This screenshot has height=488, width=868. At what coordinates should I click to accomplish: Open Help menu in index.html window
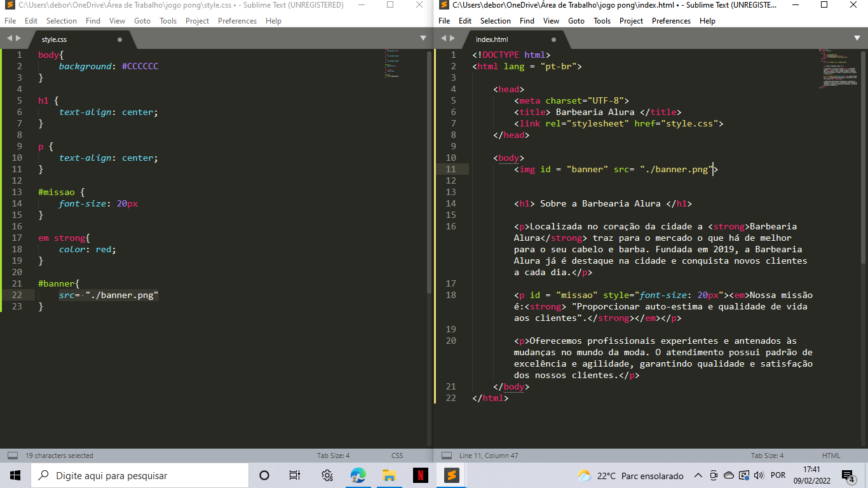(707, 20)
